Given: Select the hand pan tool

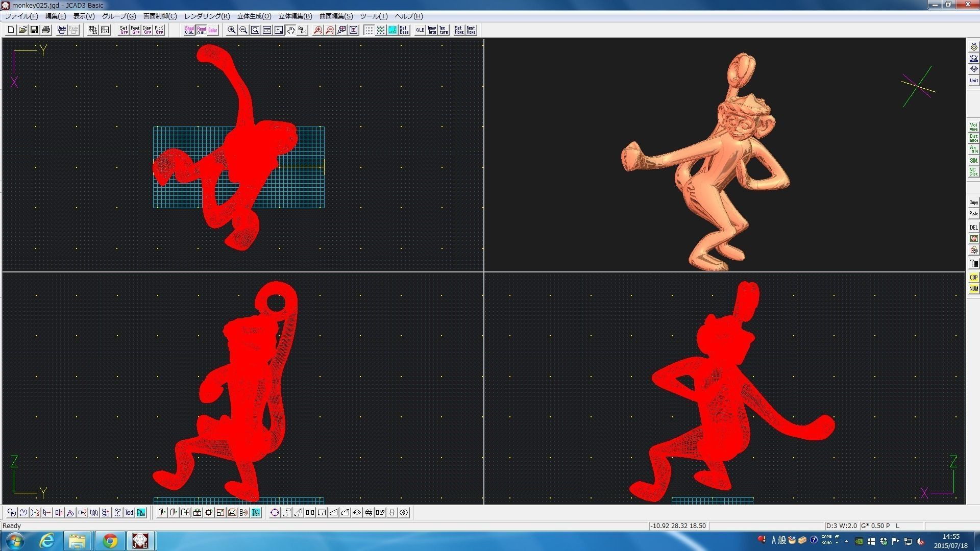Looking at the screenshot, I should [290, 30].
